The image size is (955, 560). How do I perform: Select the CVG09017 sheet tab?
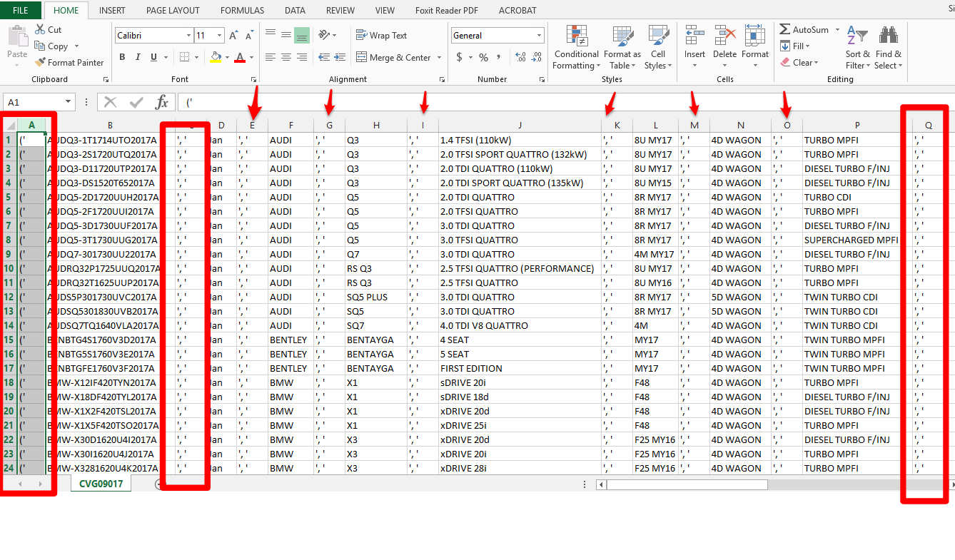coord(100,482)
